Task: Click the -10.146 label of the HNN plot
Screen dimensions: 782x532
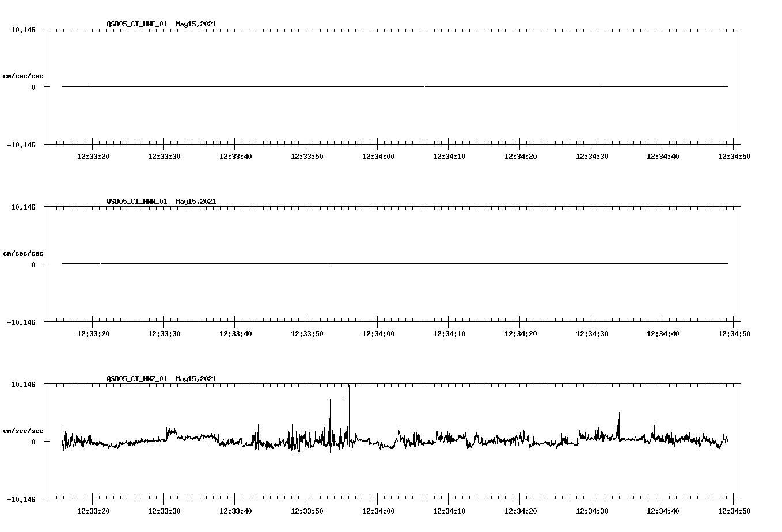Action: coord(21,322)
